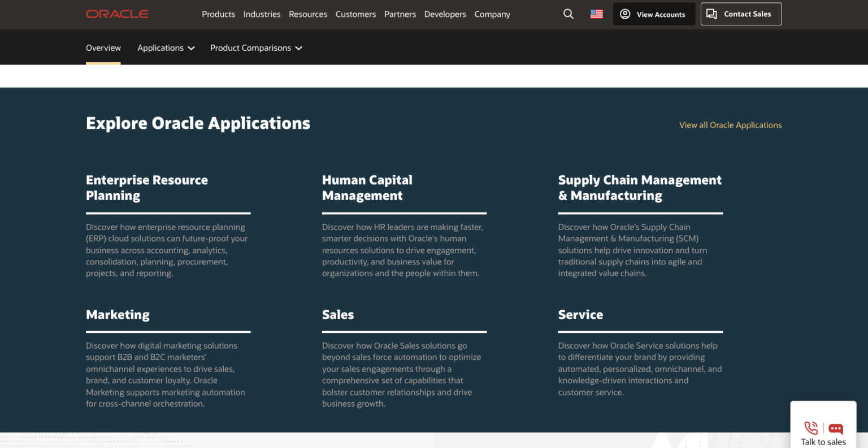Open the Products menu
This screenshot has height=448, width=868.
click(218, 14)
